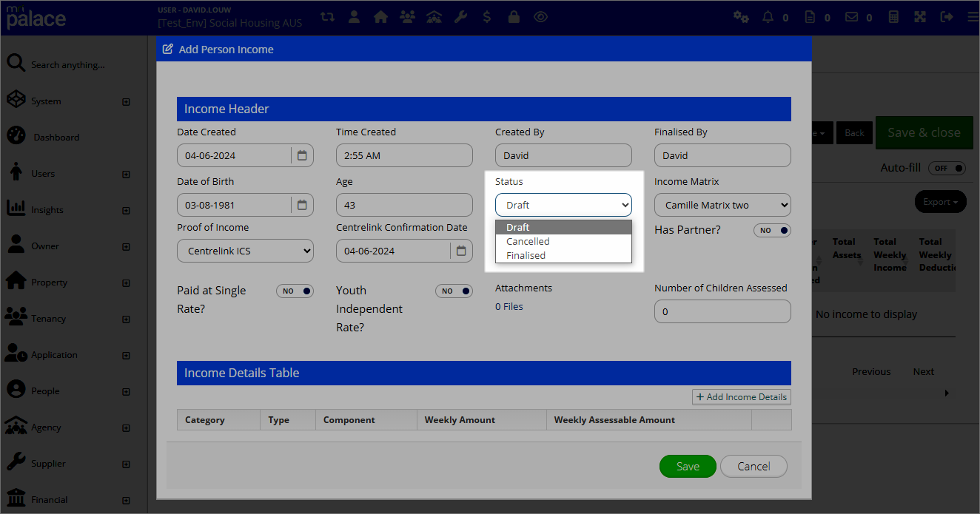Screen dimensions: 980x514
Task: Expand the System sidebar section
Action: pyautogui.click(x=126, y=101)
